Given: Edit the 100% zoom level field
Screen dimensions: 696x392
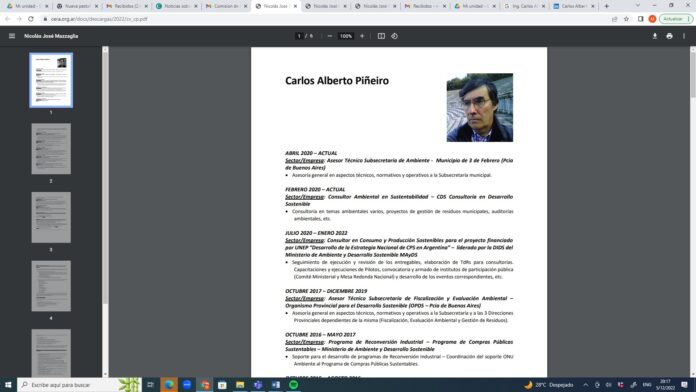Looking at the screenshot, I should click(x=346, y=36).
